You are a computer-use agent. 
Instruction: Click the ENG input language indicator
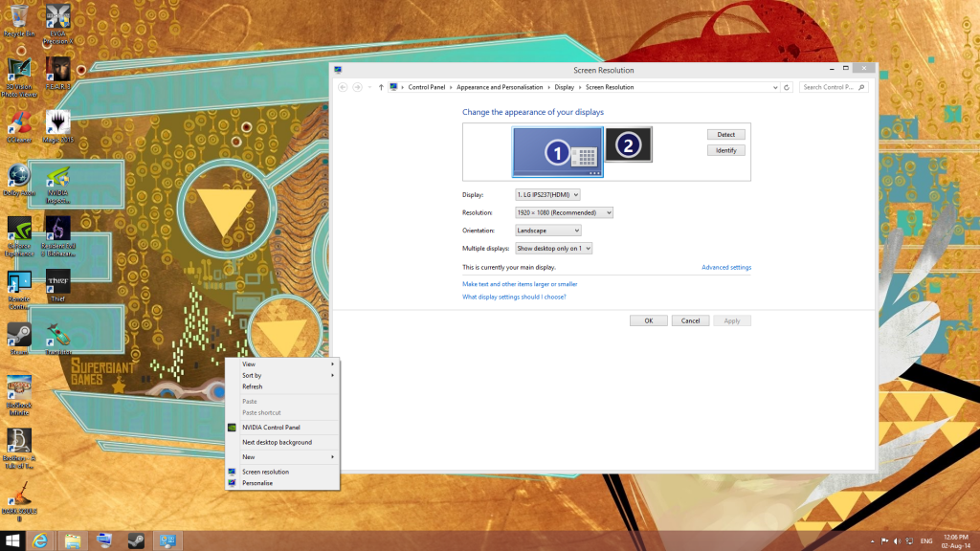coord(926,541)
